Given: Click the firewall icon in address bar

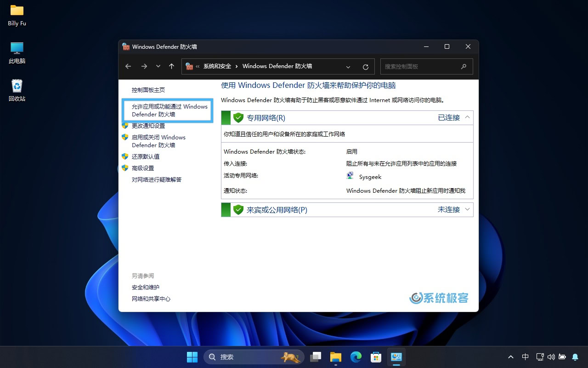Looking at the screenshot, I should point(189,66).
